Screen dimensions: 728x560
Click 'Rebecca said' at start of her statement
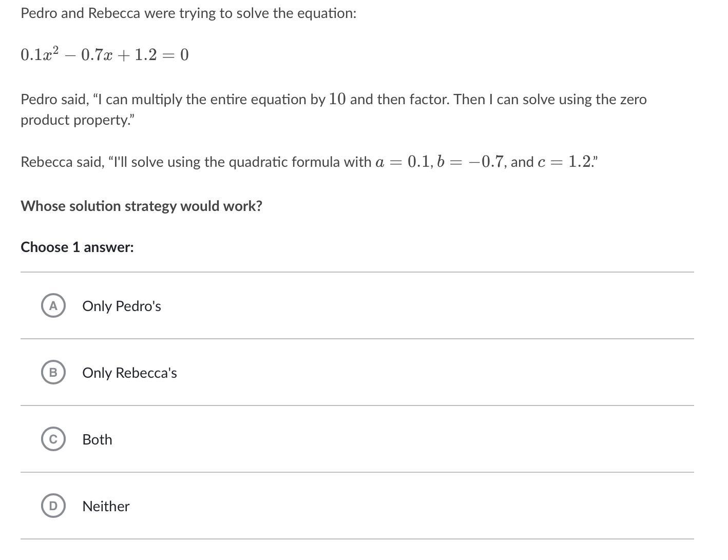pyautogui.click(x=62, y=162)
